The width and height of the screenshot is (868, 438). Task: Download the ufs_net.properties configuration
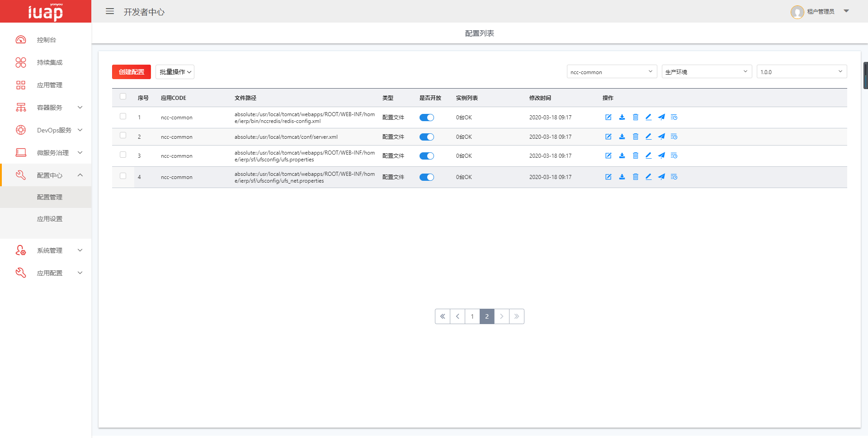(x=622, y=177)
